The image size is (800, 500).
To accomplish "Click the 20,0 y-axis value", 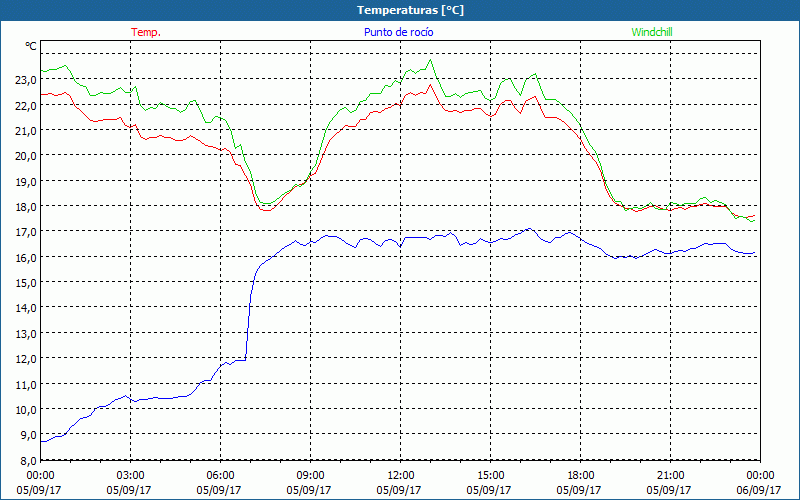I will pos(27,156).
